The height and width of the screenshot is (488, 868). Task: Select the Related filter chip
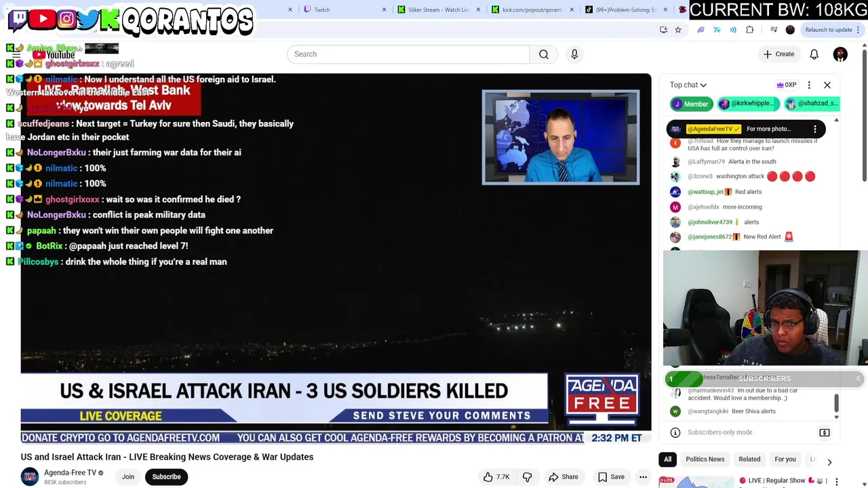pos(749,460)
